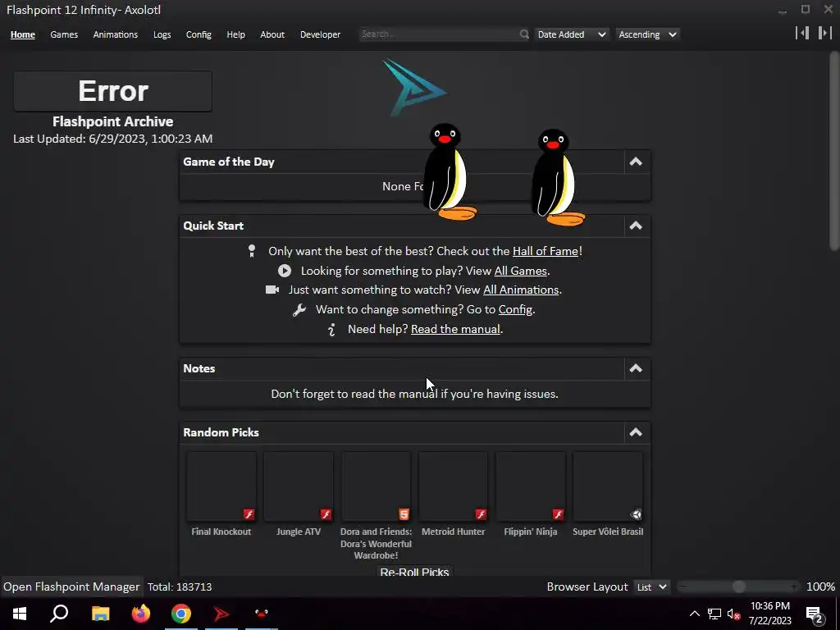The height and width of the screenshot is (630, 840).
Task: Click the HTML5 badge on Dora's Wonderful Wardrobe
Action: tap(404, 514)
